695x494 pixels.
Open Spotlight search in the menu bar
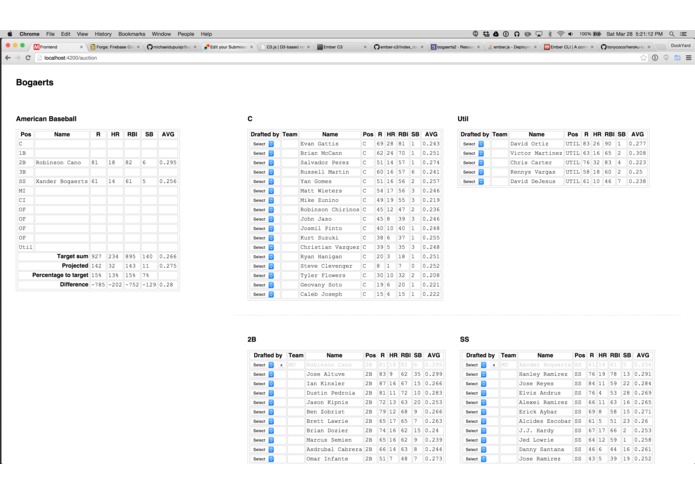pos(672,34)
